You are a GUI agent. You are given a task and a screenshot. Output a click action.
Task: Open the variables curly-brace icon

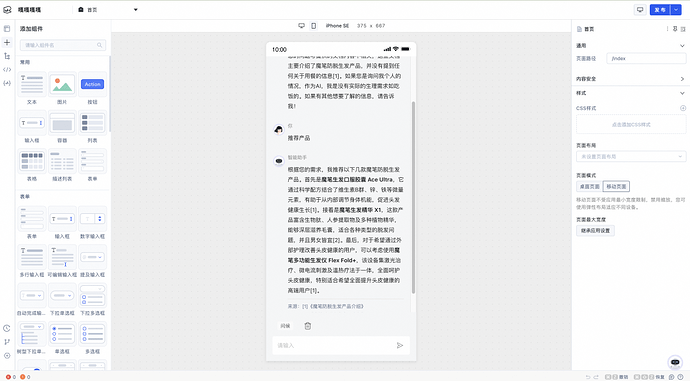point(7,83)
